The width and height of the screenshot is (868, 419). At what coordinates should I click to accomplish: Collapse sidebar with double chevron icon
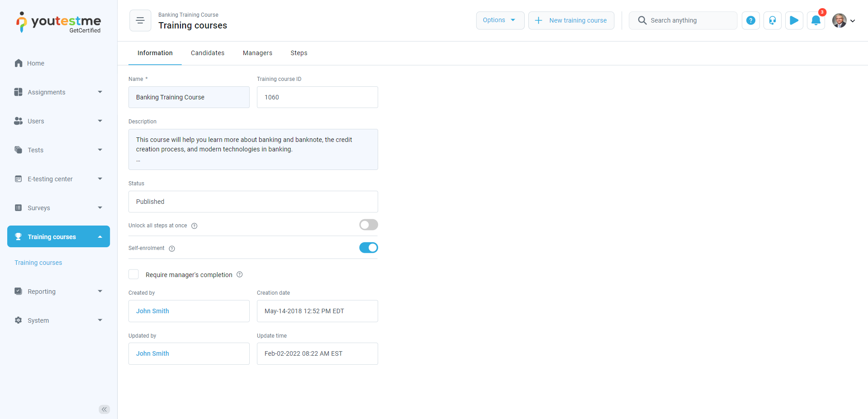(104, 409)
